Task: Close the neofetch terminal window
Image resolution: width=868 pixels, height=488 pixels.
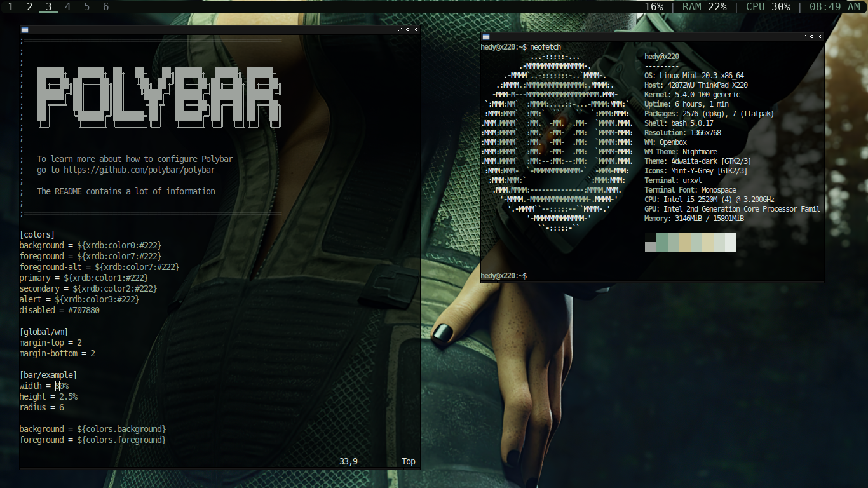Action: pyautogui.click(x=819, y=37)
